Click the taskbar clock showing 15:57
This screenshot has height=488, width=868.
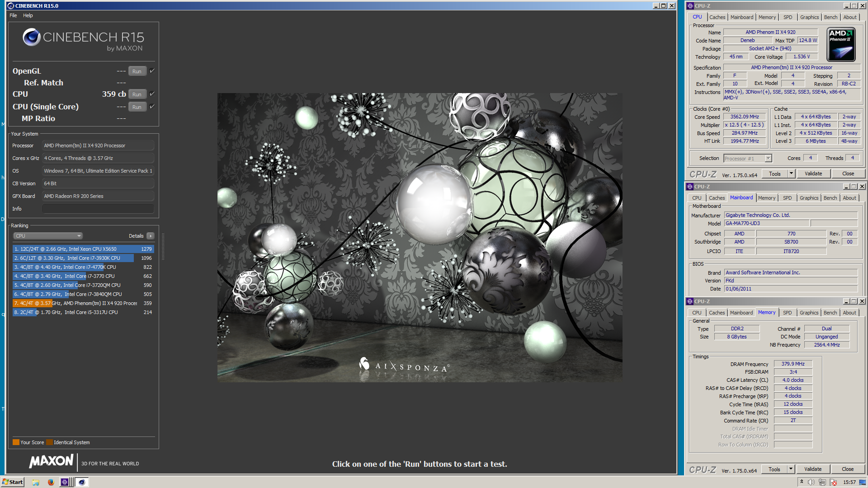[849, 482]
